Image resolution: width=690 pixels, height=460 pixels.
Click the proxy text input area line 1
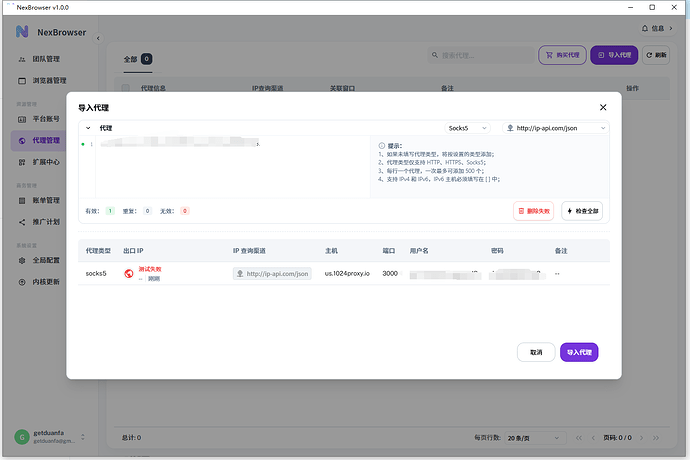point(232,144)
